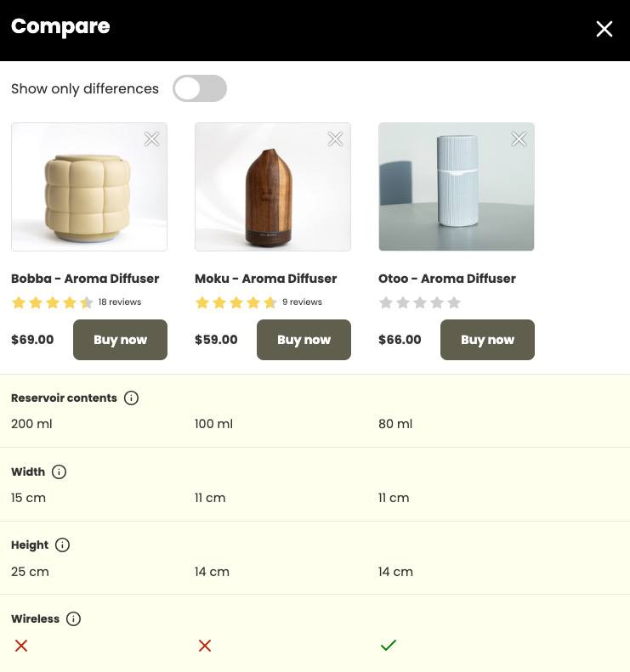View the 18 reviews for Bobba
This screenshot has height=672, width=630.
120,302
